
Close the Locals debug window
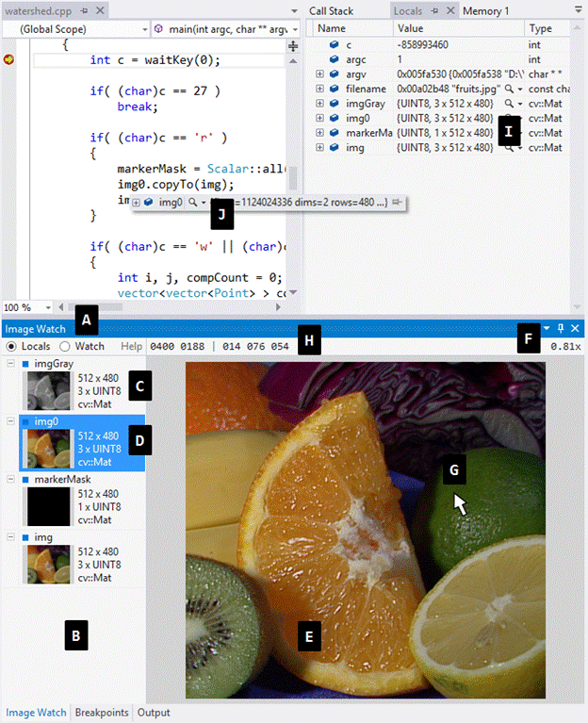click(450, 10)
